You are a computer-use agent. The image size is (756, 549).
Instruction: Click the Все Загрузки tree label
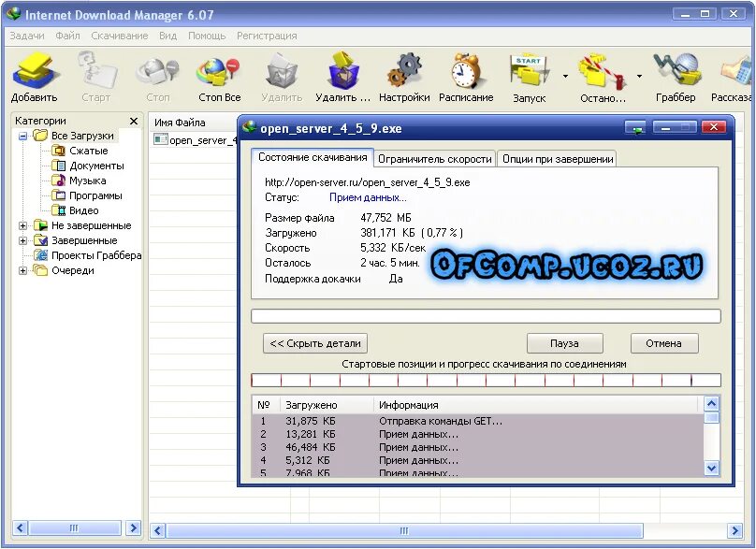click(82, 136)
